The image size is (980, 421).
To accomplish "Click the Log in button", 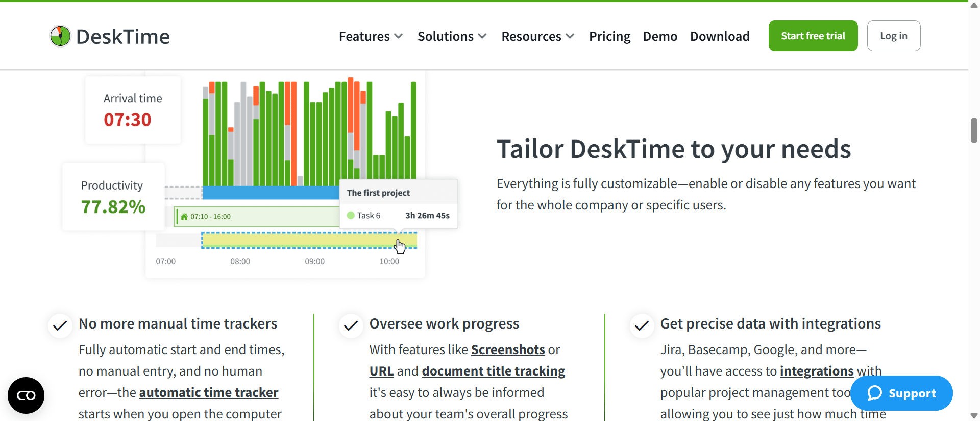I will coord(893,36).
